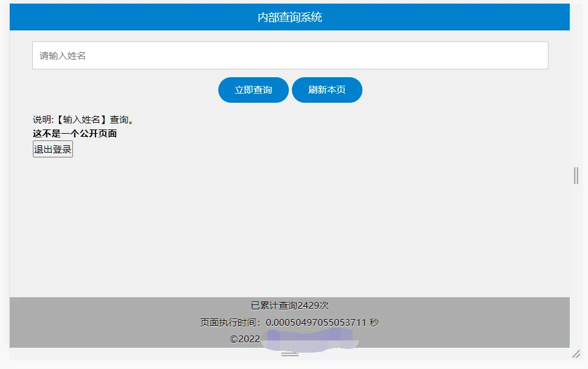
Task: Select the 说明:【输入姓名】查询 instruction text
Action: (83, 120)
